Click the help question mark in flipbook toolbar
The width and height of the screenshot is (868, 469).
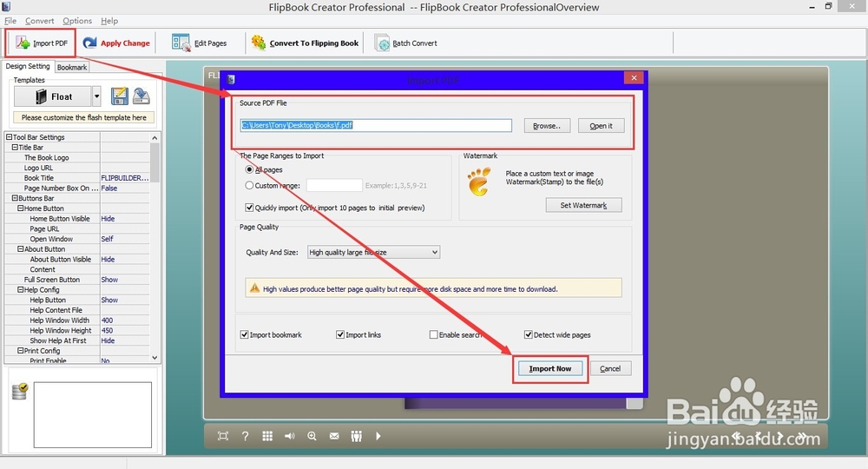(x=246, y=436)
